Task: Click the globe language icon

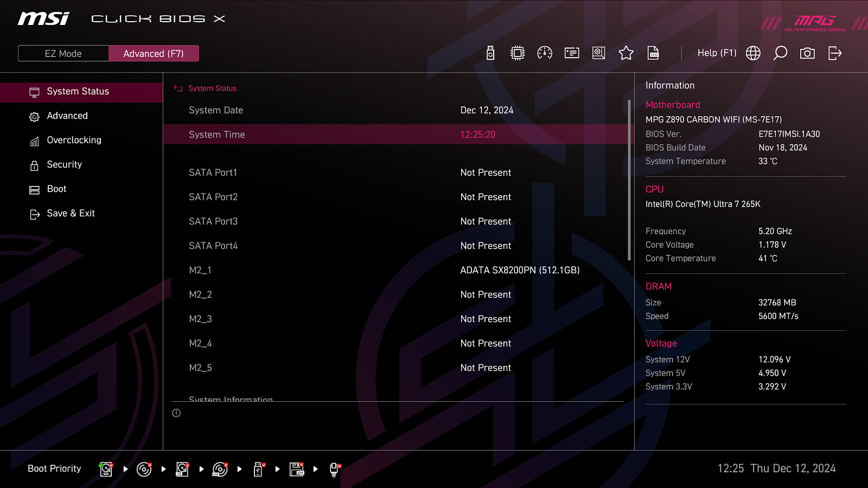Action: (x=753, y=53)
